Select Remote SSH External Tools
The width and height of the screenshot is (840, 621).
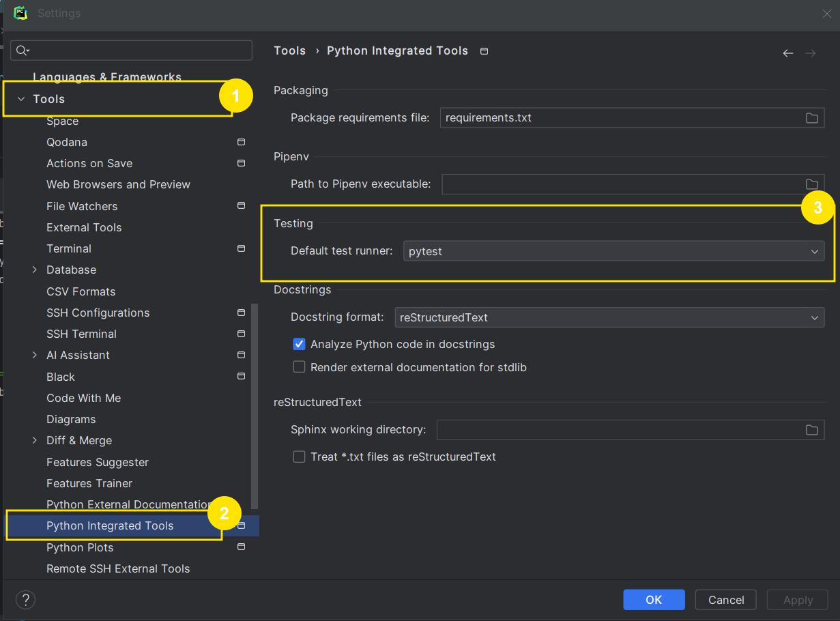pos(118,568)
